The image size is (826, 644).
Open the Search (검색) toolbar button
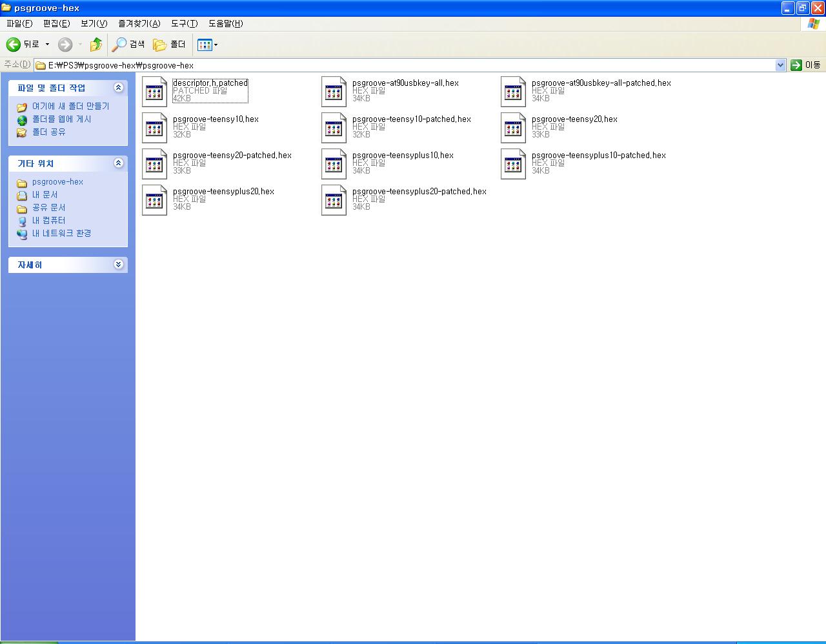click(x=128, y=44)
